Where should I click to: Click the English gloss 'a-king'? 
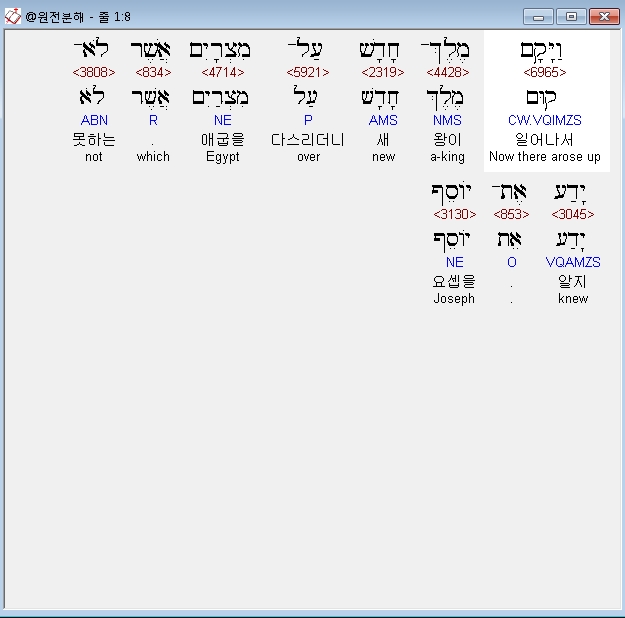pos(447,157)
